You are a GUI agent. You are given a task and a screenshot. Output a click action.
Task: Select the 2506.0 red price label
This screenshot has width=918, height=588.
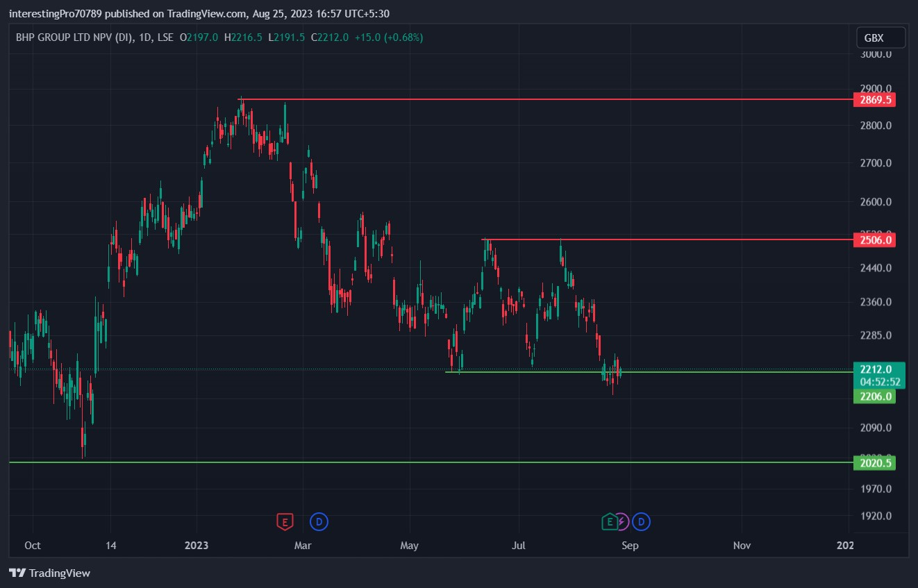click(874, 240)
